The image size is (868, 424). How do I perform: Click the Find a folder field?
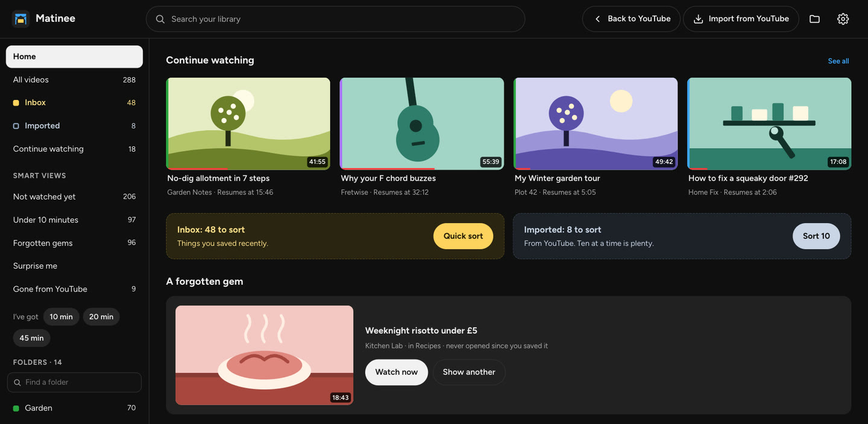click(74, 382)
